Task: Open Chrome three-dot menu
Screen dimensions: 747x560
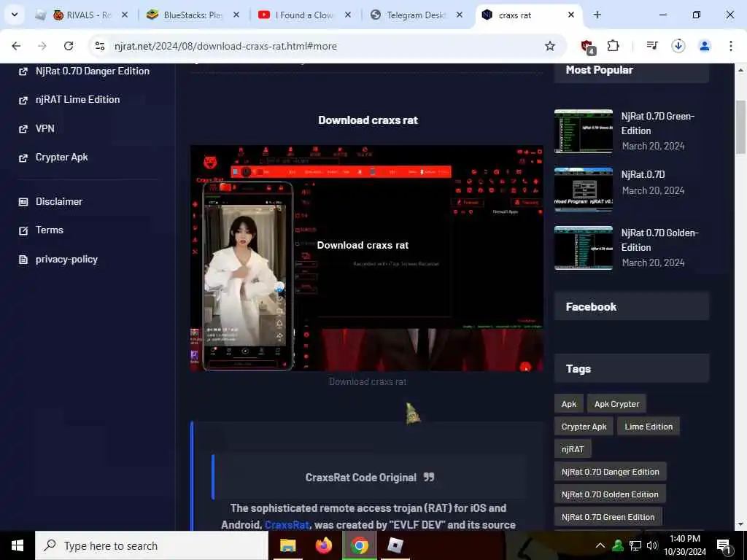Action: [x=731, y=46]
